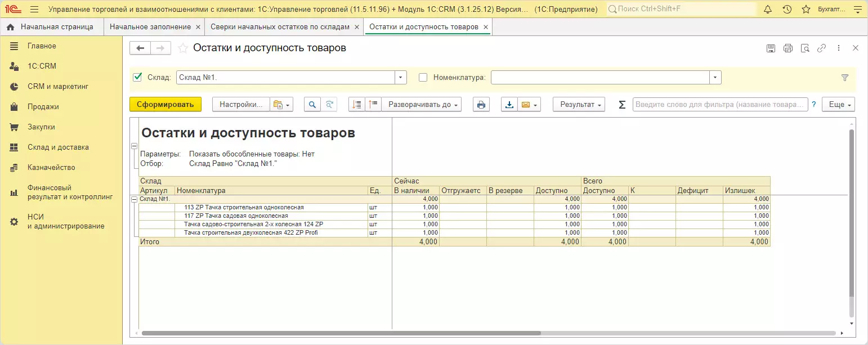This screenshot has height=345, width=868.
Task: Click the print report printer icon
Action: (481, 105)
